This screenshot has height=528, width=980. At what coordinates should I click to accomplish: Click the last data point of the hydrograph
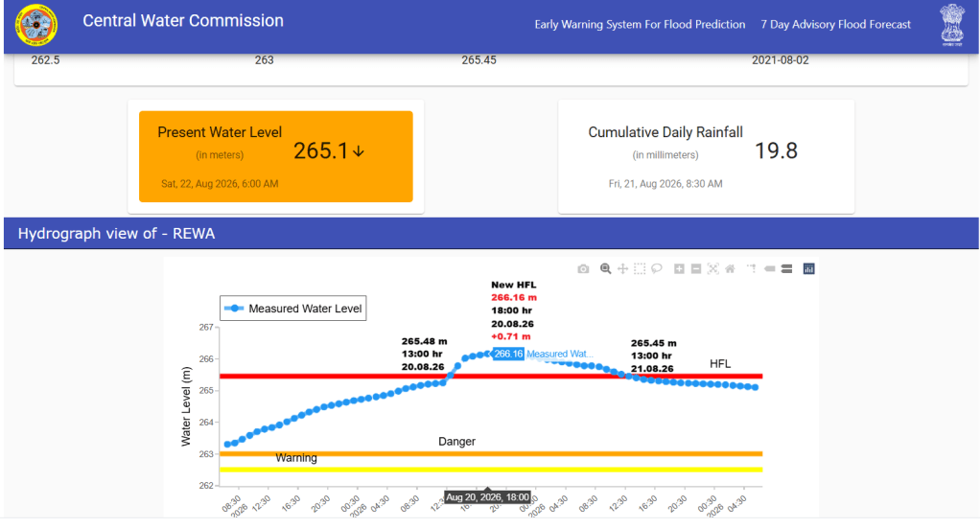[x=756, y=387]
